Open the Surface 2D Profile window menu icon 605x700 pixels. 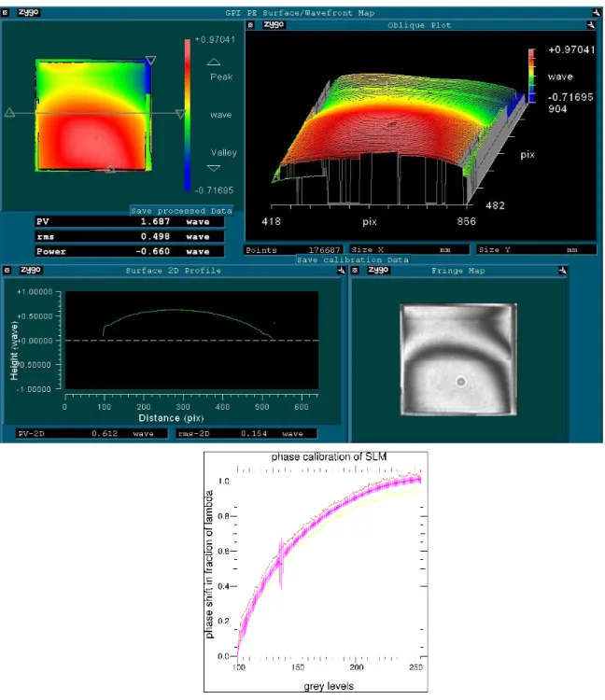pos(7,270)
